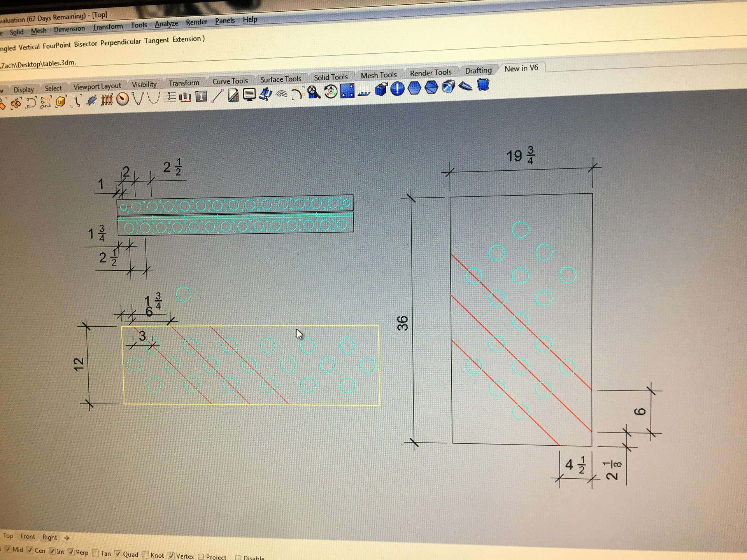Enable the Knot object snap checkbox

coord(146,554)
